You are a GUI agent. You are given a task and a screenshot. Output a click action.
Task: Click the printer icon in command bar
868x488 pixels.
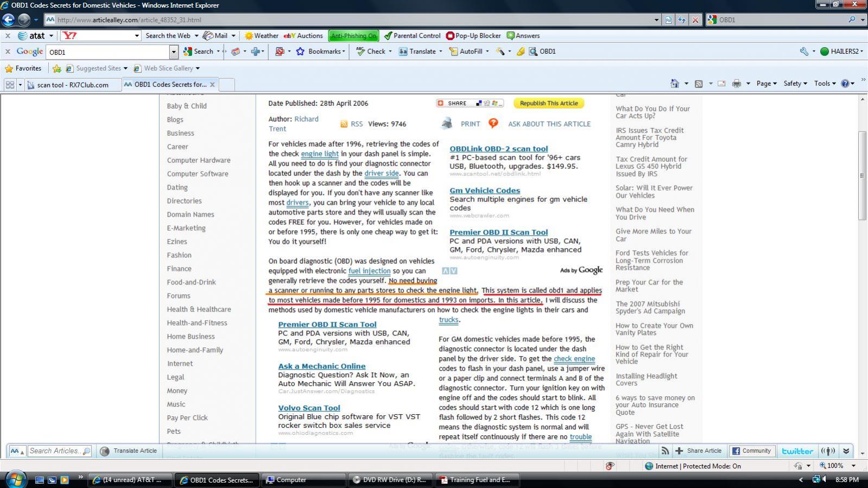(736, 84)
